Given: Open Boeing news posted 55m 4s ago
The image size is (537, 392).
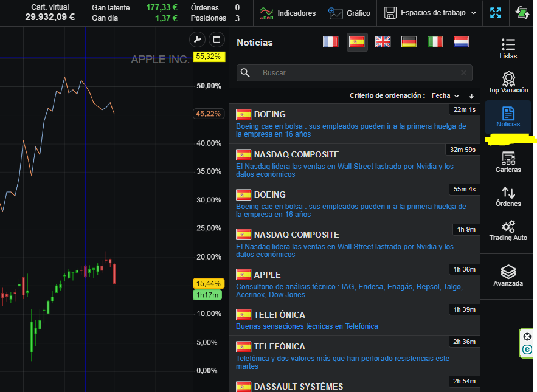Looking at the screenshot, I should [x=354, y=204].
